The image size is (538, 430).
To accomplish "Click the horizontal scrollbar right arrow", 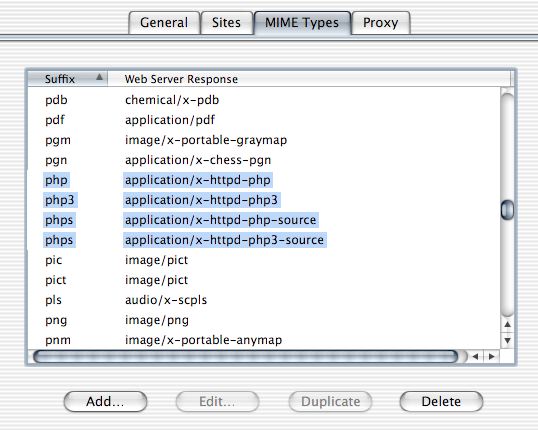I will point(492,357).
